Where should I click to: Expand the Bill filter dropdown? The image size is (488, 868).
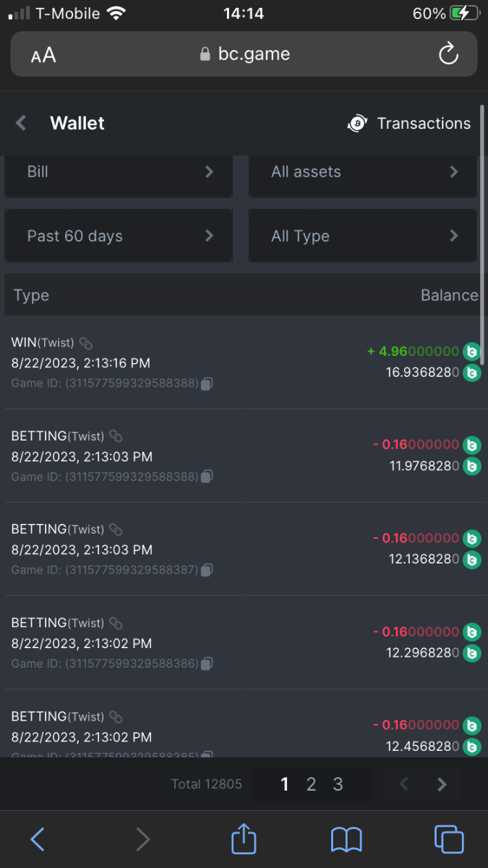(x=119, y=172)
